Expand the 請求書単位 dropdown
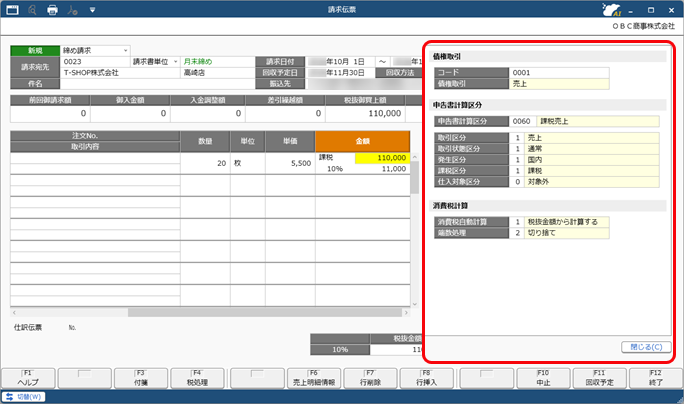This screenshot has height=404, width=684. click(155, 62)
